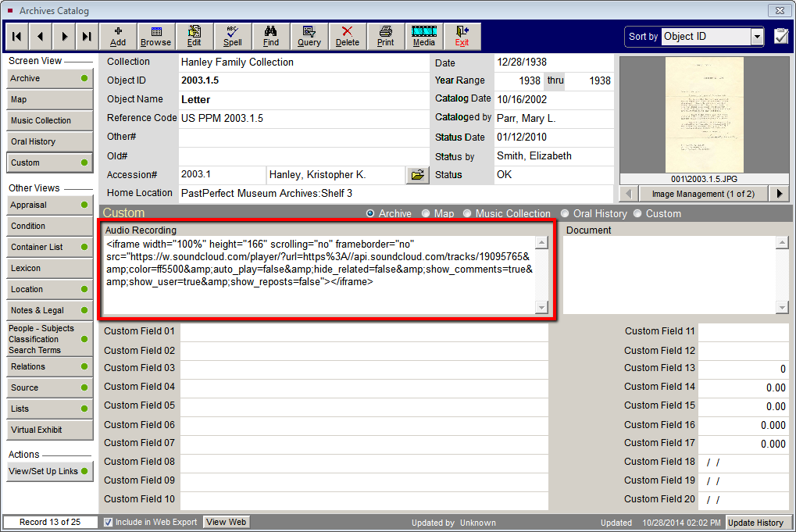Click the Find binoculars icon
The image size is (796, 532).
tap(270, 36)
